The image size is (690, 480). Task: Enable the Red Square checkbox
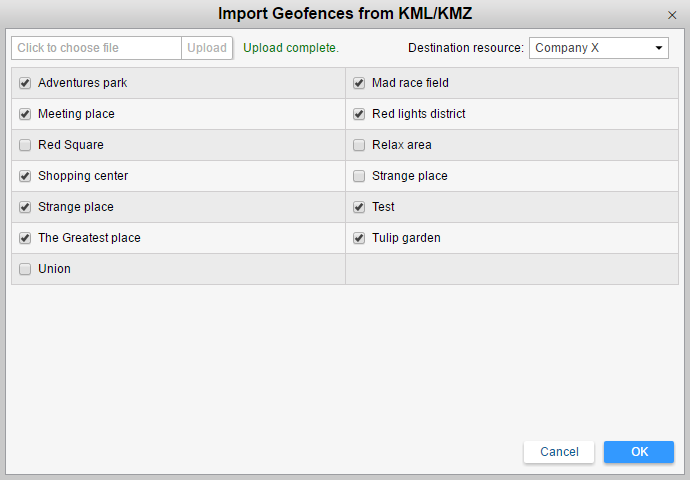tap(25, 145)
